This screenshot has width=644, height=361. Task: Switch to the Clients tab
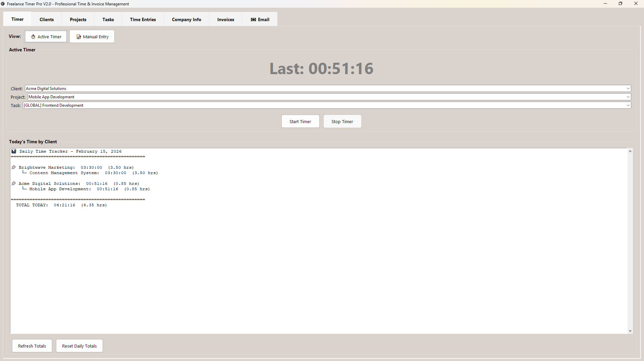(x=46, y=19)
